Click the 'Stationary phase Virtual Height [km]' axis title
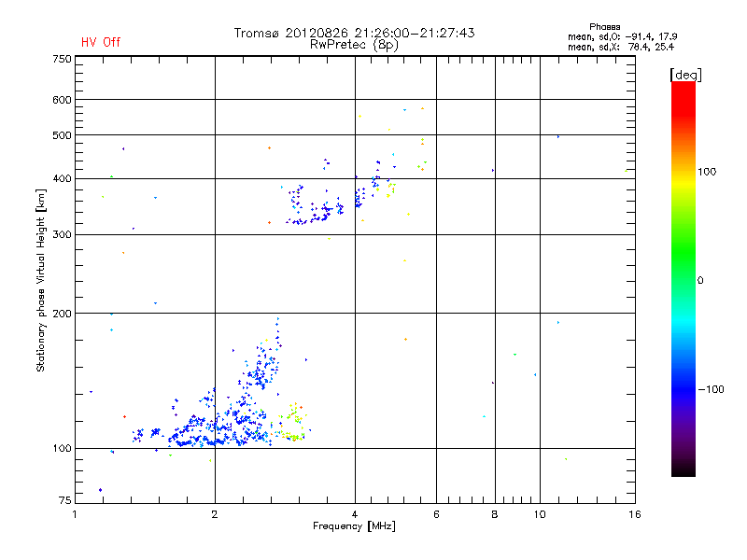This screenshot has height=560, width=747. pos(41,280)
